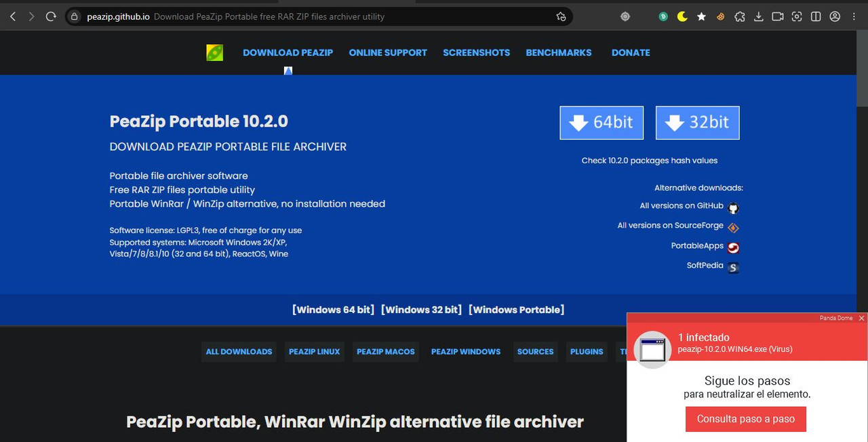Image resolution: width=868 pixels, height=442 pixels.
Task: Open the ONLINE SUPPORT menu item
Action: point(388,52)
